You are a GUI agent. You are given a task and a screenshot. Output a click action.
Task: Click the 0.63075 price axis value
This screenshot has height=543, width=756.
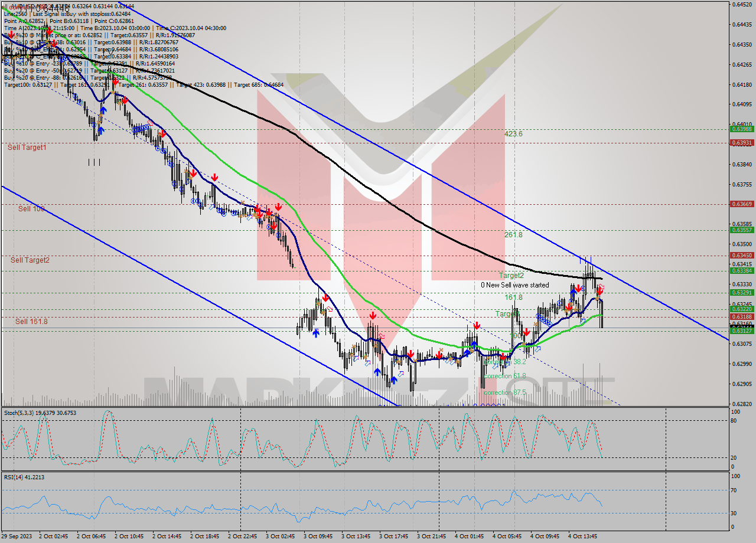pos(742,344)
